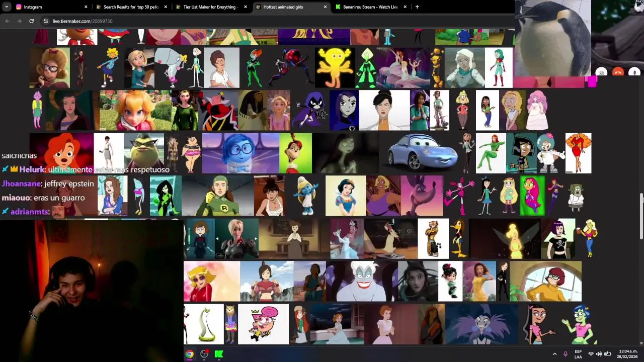The width and height of the screenshot is (644, 362).
Task: Open the green Kick app on taskbar
Action: click(x=219, y=354)
